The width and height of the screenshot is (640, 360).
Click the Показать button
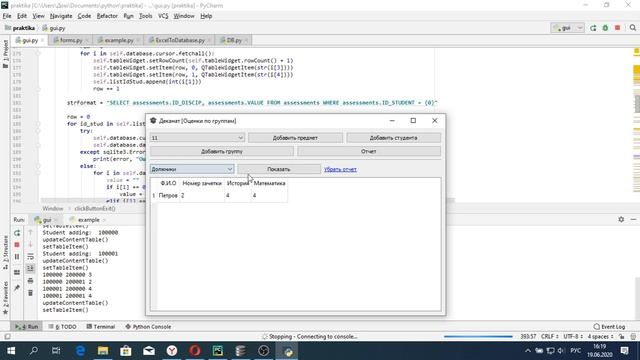279,169
